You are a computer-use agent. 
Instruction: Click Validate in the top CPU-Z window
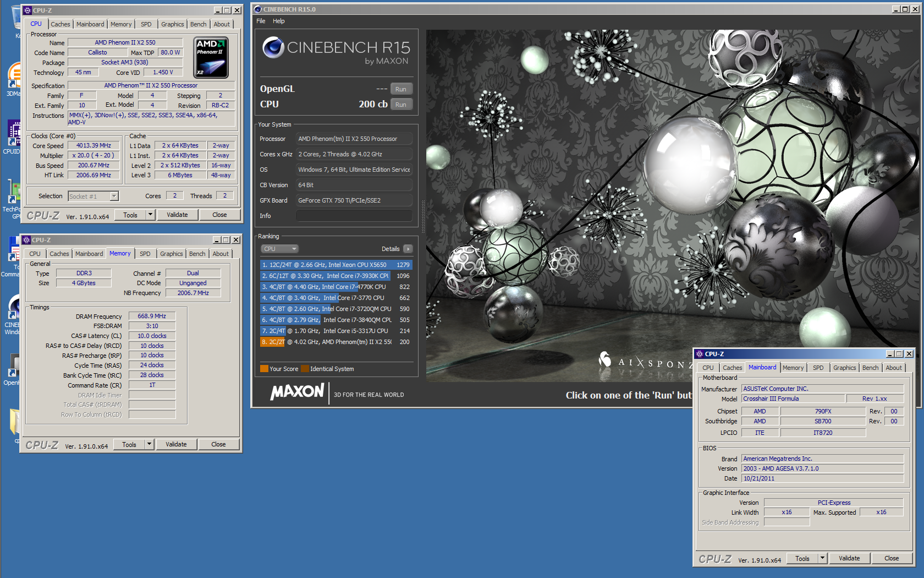pyautogui.click(x=177, y=215)
